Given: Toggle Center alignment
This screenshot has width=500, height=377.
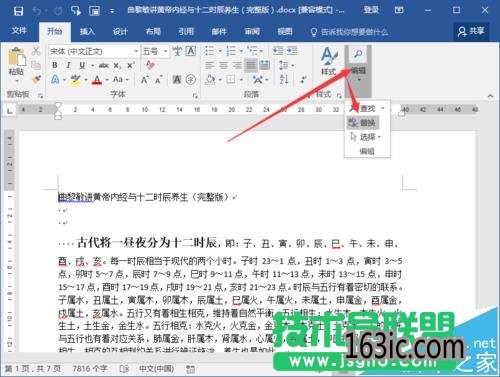Looking at the screenshot, I should [223, 65].
